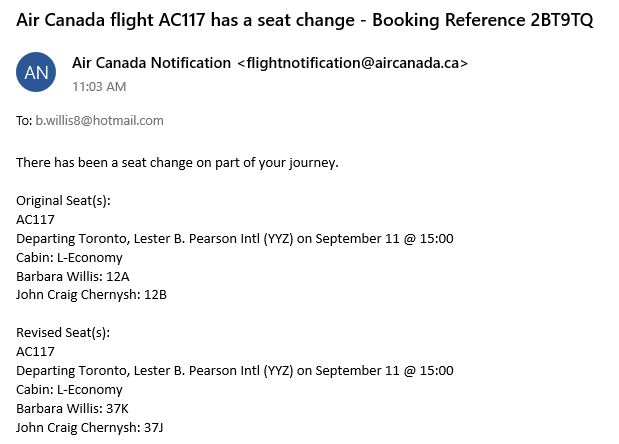Click the AN sender avatar circle

[x=36, y=71]
